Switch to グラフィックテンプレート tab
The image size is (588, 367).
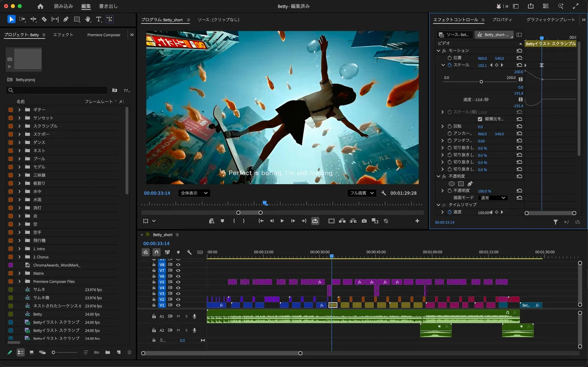tap(551, 20)
